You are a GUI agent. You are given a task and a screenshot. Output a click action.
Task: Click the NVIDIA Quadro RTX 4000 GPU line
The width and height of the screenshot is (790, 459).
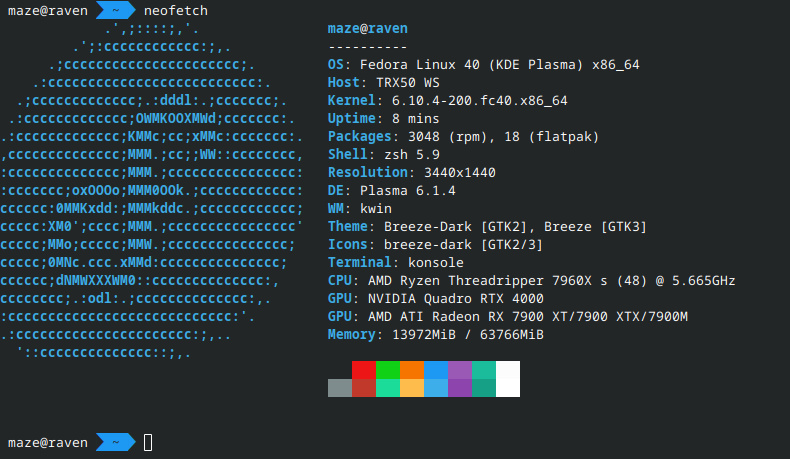pyautogui.click(x=435, y=298)
